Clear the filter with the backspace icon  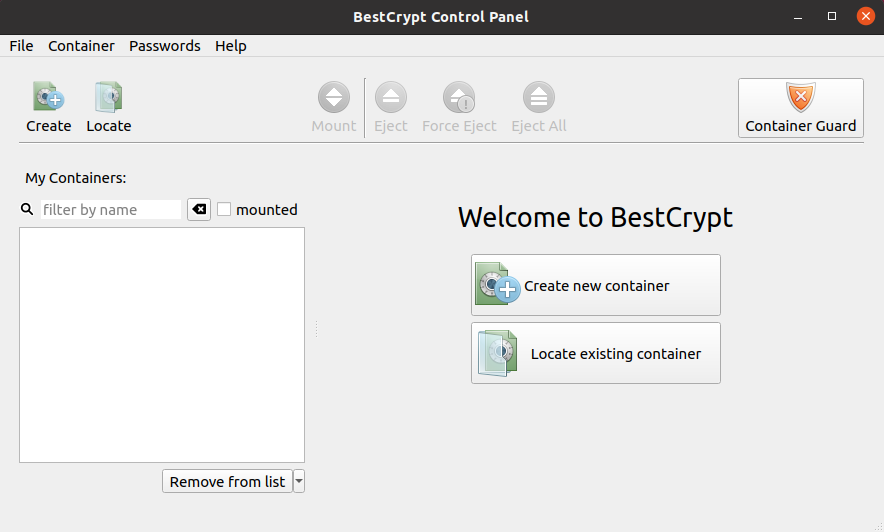tap(199, 210)
